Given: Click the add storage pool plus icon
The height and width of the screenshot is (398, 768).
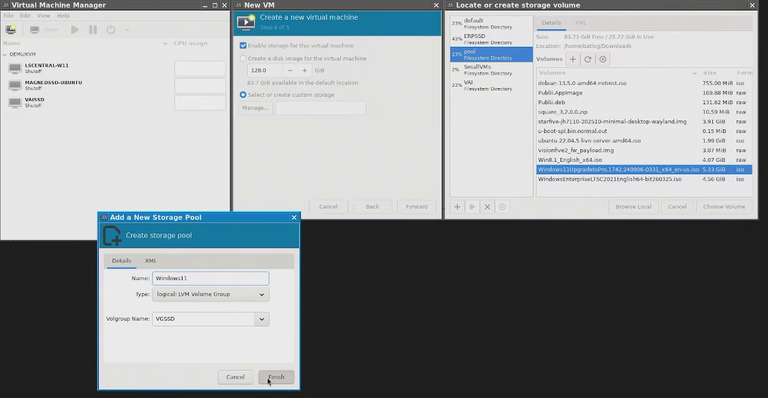Looking at the screenshot, I should pos(457,207).
